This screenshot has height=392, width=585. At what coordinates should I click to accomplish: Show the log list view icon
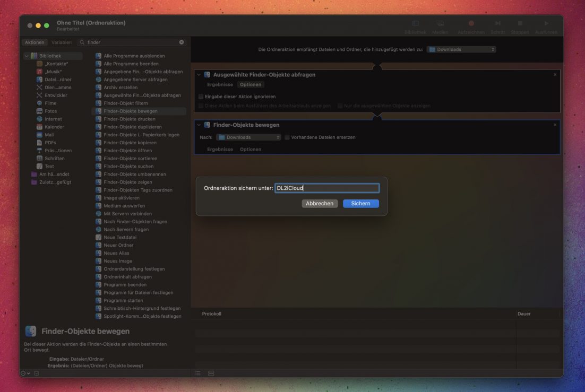coord(197,373)
